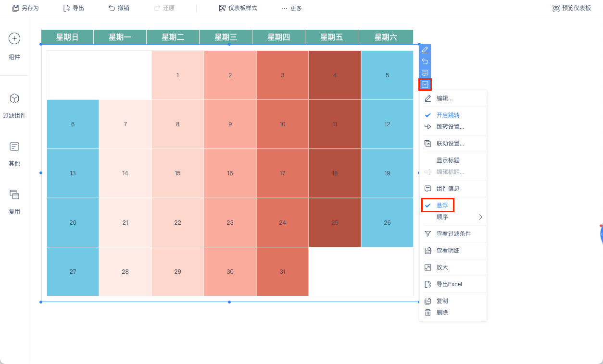
Task: Open the 其他 components icon
Action: coord(14,146)
